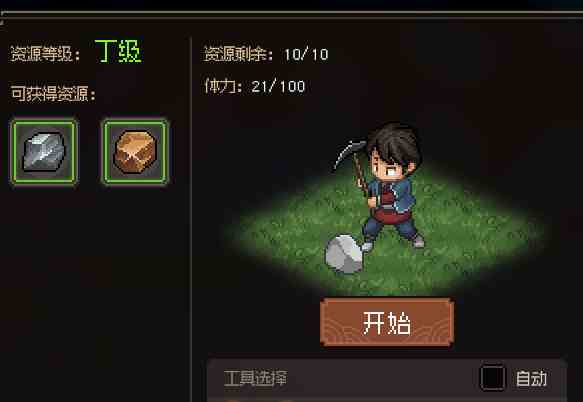Start mining with the 开始 button
This screenshot has height=402, width=583.
(x=387, y=322)
